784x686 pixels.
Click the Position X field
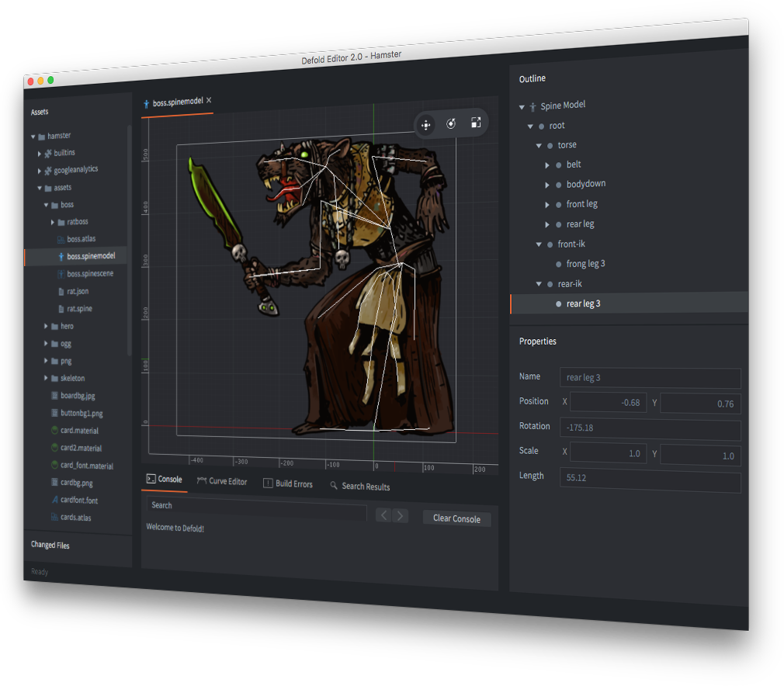tap(608, 403)
